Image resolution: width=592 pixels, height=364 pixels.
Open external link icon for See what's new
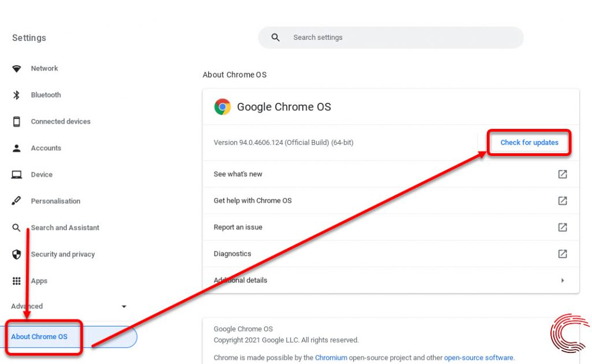click(563, 174)
